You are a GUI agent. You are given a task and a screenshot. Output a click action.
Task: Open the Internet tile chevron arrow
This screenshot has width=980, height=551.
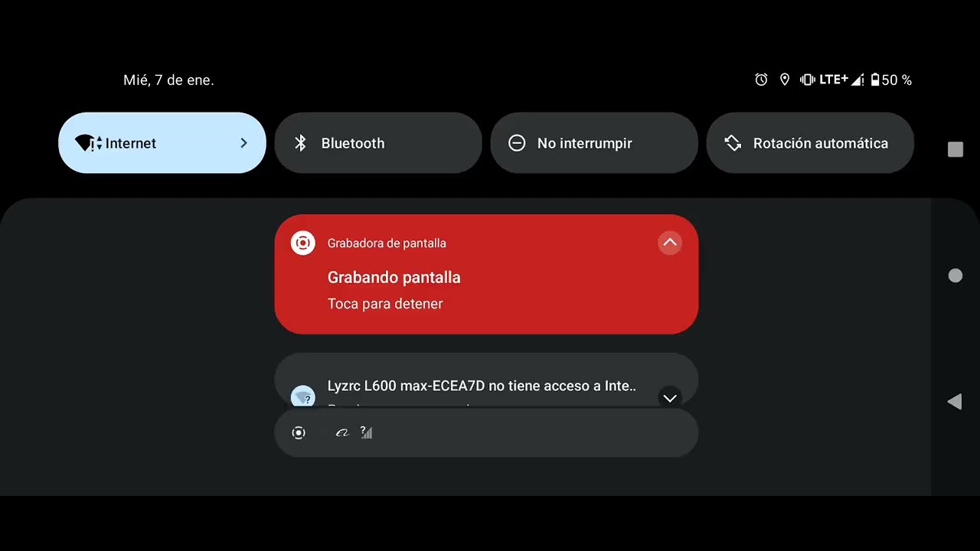(243, 143)
